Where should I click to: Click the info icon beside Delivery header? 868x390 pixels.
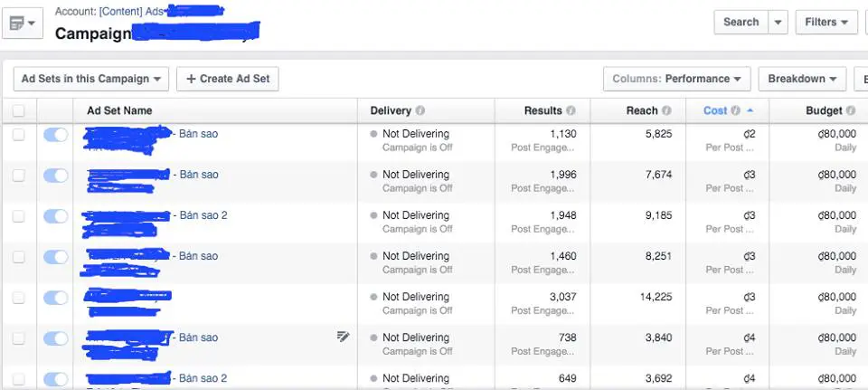tap(420, 110)
